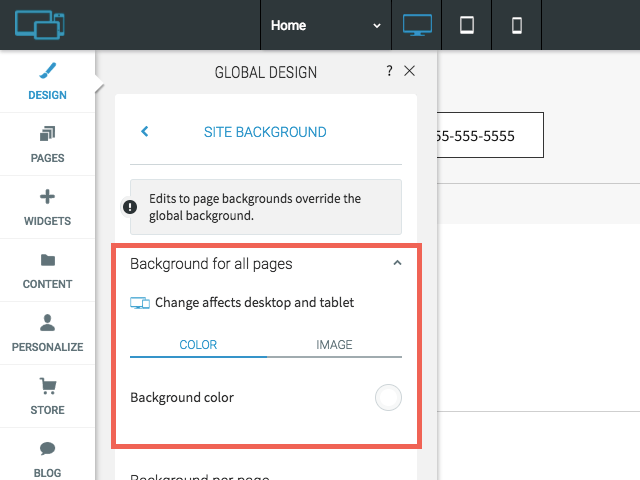The image size is (640, 480).
Task: Open the Personalize sidebar section
Action: pyautogui.click(x=47, y=333)
